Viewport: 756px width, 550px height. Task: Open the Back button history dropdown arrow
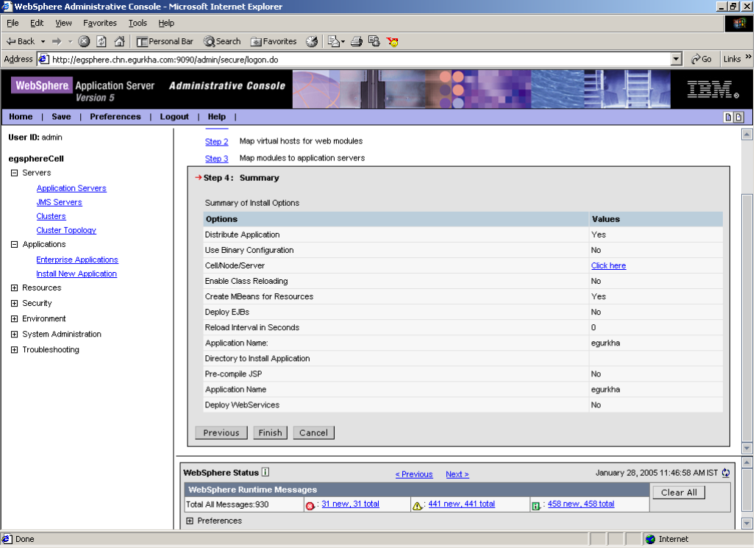tap(43, 41)
